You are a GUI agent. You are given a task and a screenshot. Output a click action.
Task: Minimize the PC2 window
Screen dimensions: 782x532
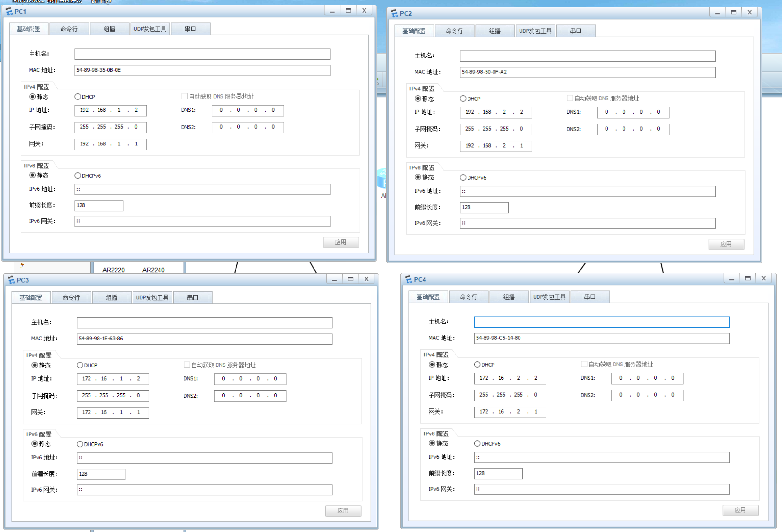pos(718,13)
